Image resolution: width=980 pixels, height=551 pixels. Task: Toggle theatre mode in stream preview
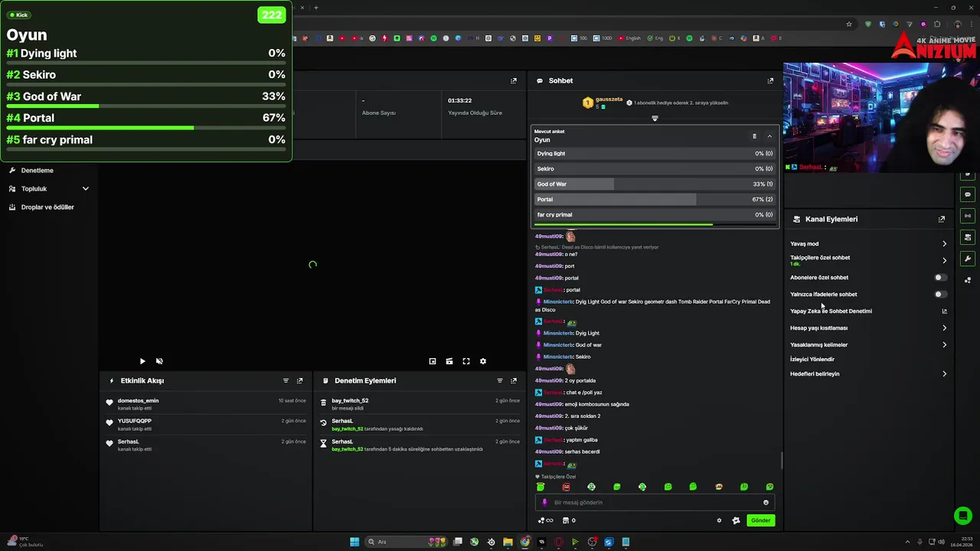(449, 361)
